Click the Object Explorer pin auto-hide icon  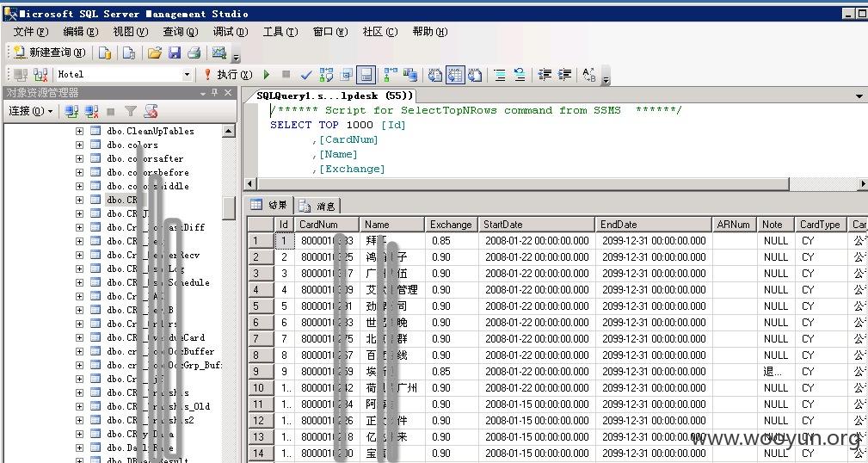(215, 92)
